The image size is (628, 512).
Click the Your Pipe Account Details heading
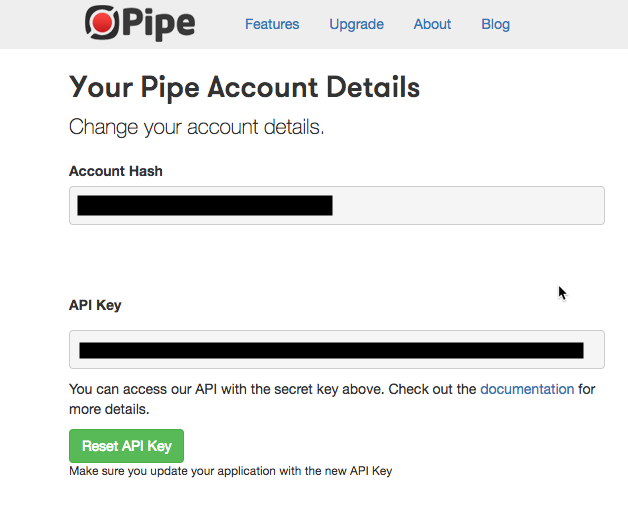coord(244,87)
